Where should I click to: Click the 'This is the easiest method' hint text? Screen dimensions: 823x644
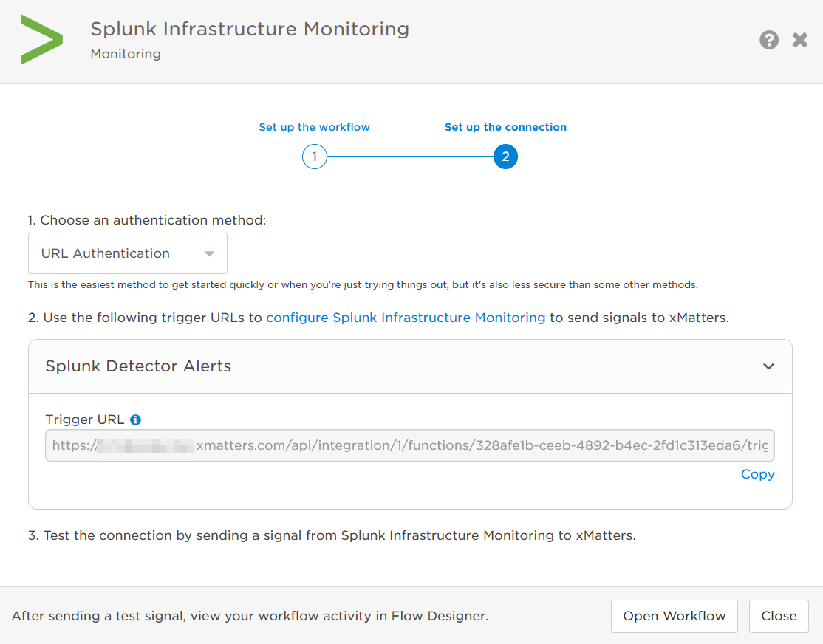click(x=363, y=284)
